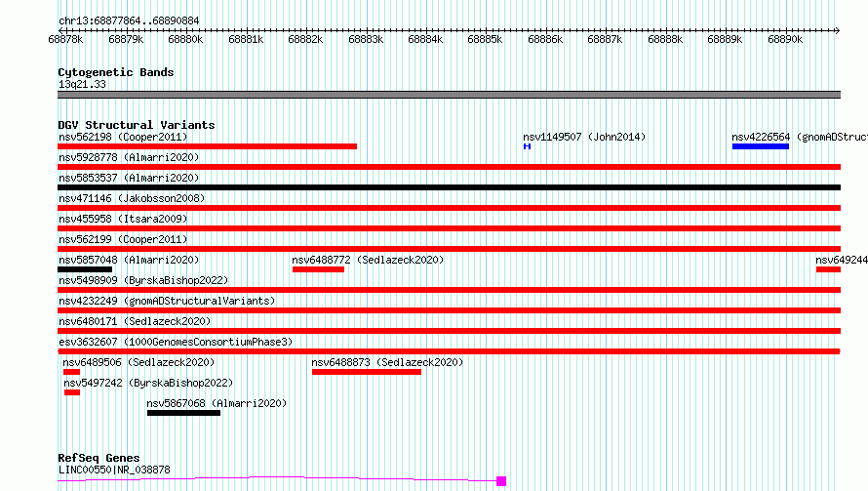This screenshot has height=491, width=868.
Task: Open nsv5498909 (ByrskaBishop2022) variant
Action: tap(143, 280)
